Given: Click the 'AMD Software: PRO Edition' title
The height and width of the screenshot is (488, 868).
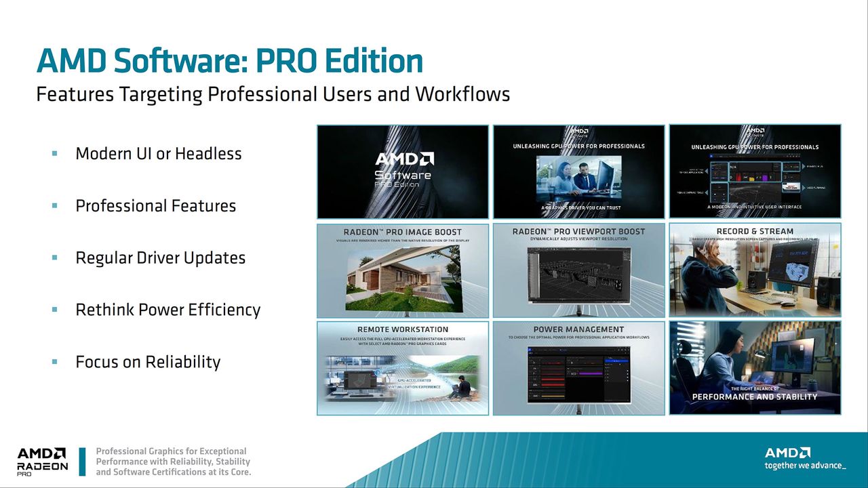Looking at the screenshot, I should click(230, 61).
